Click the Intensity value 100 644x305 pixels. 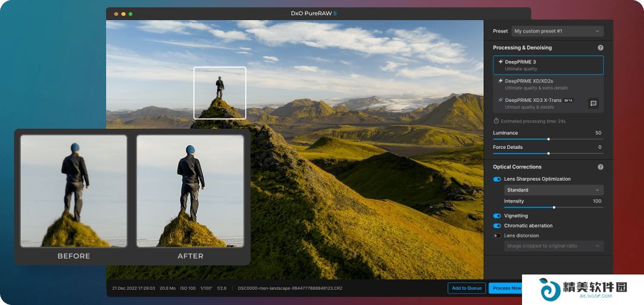click(597, 201)
